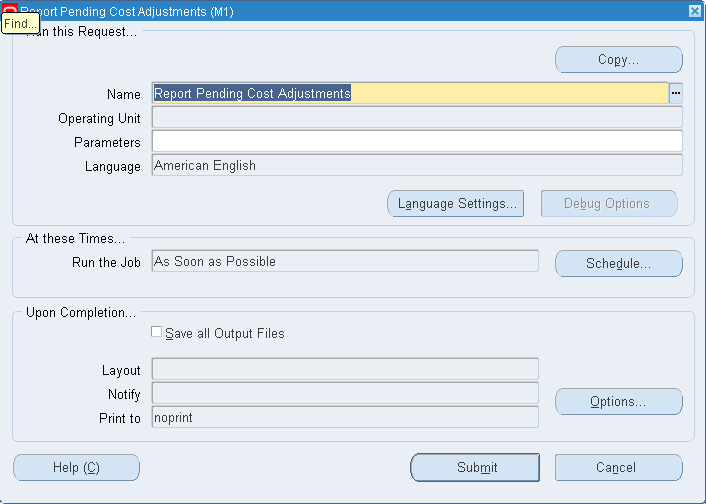Enable Save all Output Files checkbox
706x504 pixels.
pos(156,332)
